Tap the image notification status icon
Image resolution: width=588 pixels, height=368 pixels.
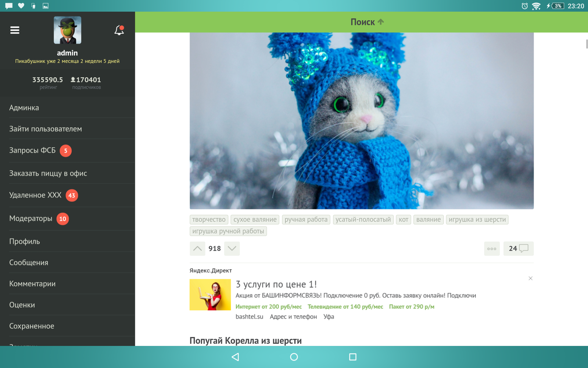[x=46, y=6]
